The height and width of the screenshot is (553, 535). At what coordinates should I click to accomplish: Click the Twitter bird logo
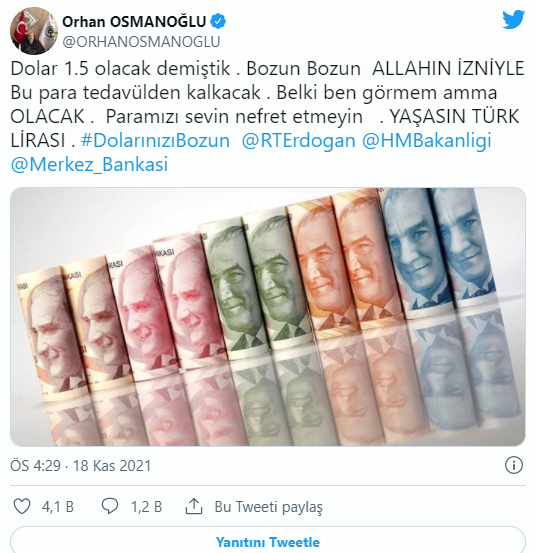pyautogui.click(x=513, y=20)
